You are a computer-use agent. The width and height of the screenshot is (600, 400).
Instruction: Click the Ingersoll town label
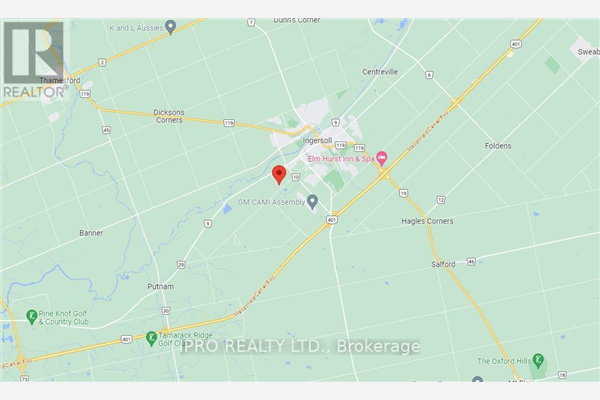pyautogui.click(x=317, y=140)
